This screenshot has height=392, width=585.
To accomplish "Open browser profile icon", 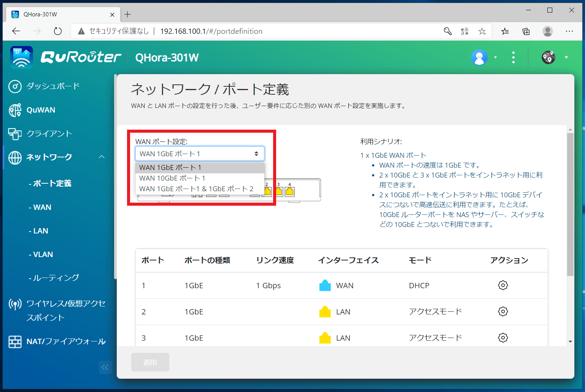I will click(548, 31).
